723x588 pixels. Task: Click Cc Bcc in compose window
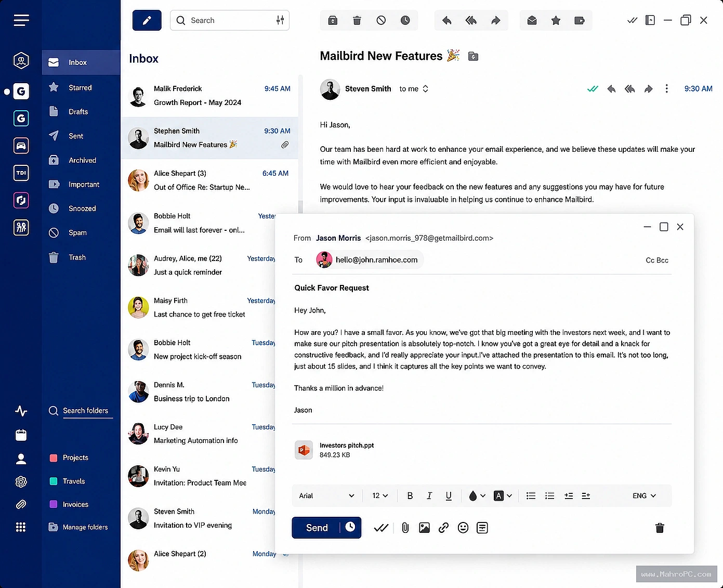click(x=657, y=260)
